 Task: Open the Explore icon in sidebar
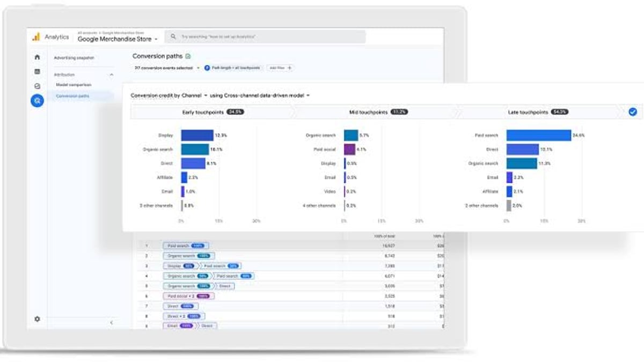pyautogui.click(x=37, y=86)
